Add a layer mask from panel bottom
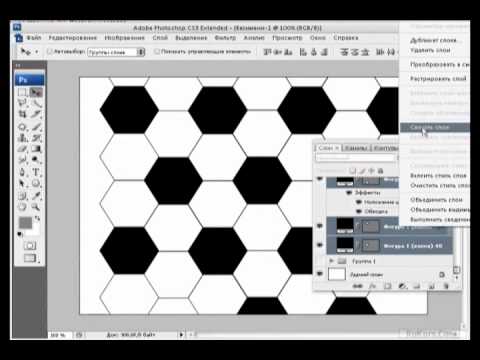The image size is (480, 360). click(x=387, y=286)
